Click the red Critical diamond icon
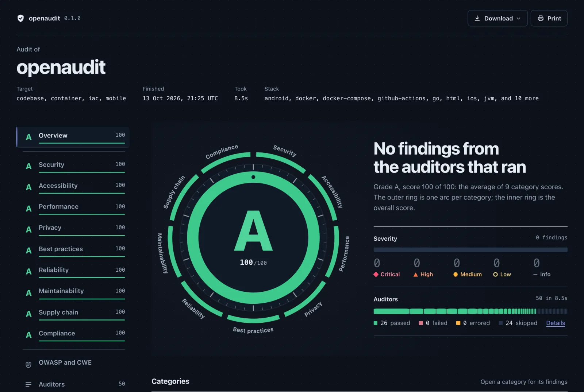Viewport: 584px width, 392px height. [x=376, y=275]
